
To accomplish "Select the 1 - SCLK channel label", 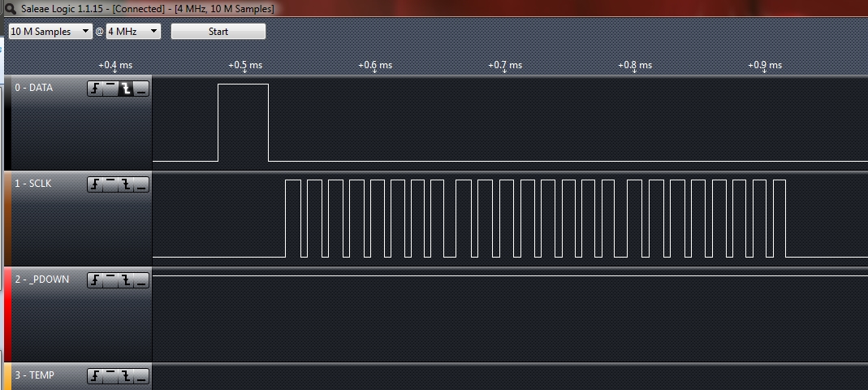I will click(32, 184).
